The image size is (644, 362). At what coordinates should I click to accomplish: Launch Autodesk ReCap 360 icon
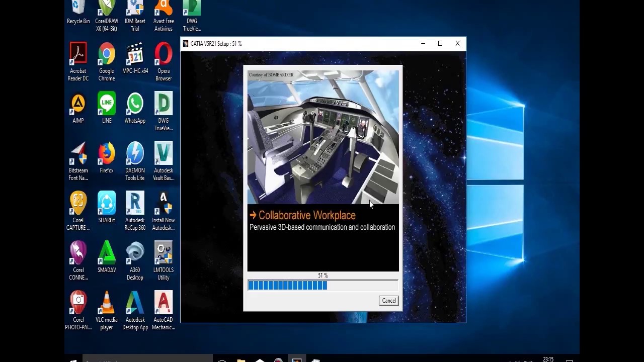pos(135,211)
